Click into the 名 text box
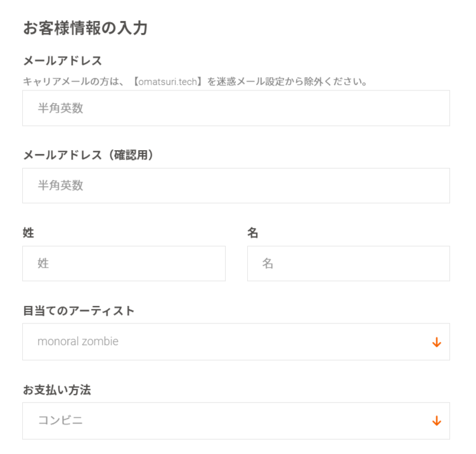 tap(348, 263)
